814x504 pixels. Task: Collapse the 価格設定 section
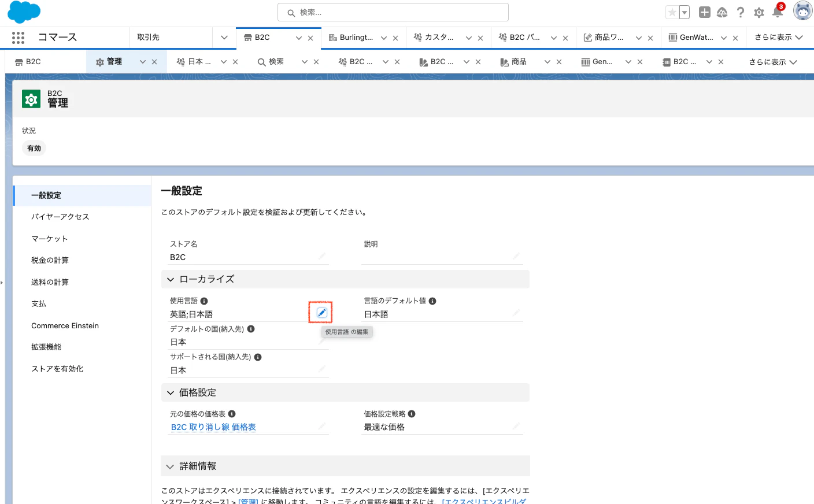171,392
